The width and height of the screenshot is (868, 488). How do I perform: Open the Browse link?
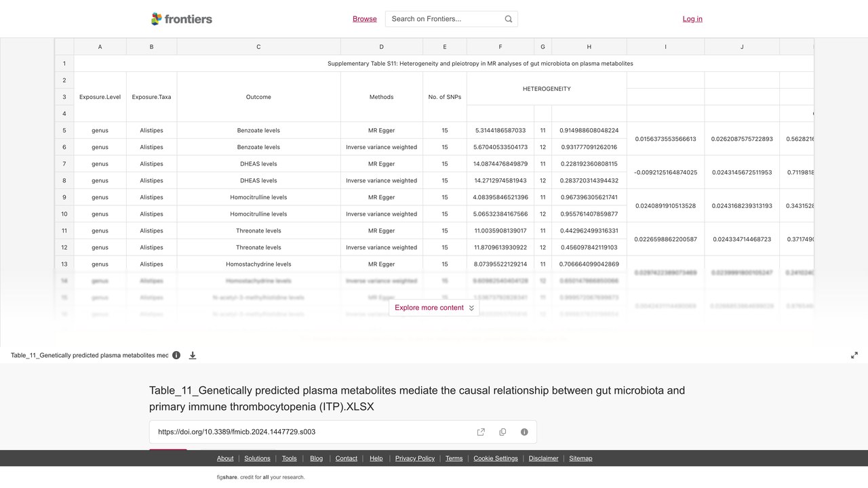[365, 19]
